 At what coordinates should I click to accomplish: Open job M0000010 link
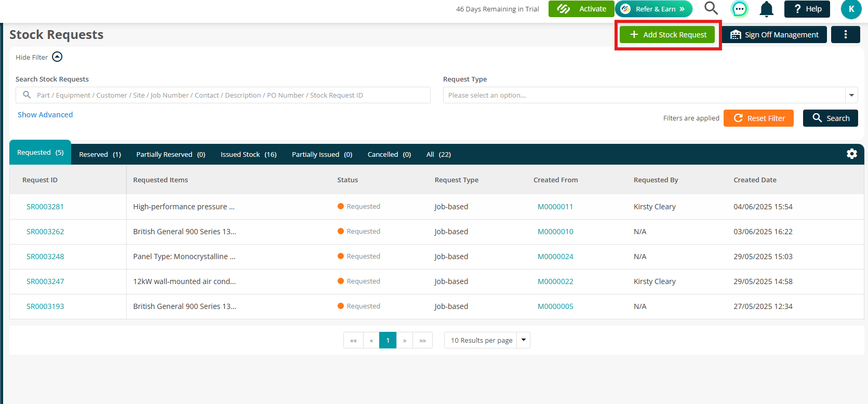555,232
